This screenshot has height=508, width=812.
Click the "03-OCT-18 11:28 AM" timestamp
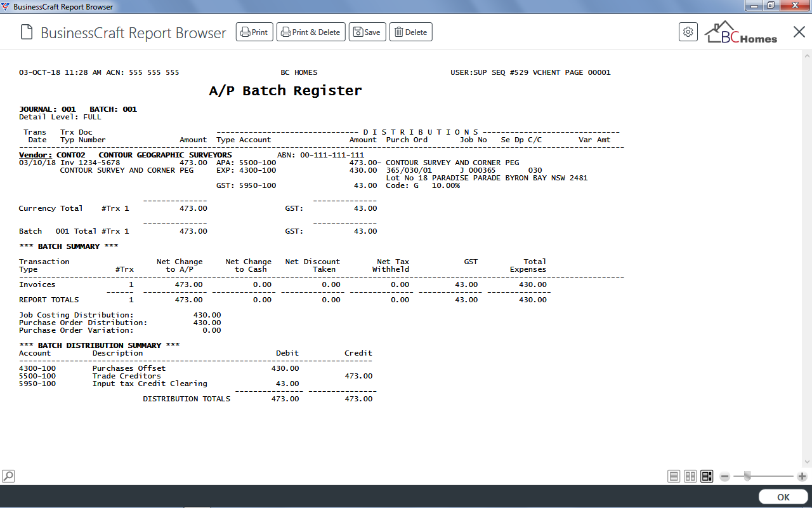[60, 72]
